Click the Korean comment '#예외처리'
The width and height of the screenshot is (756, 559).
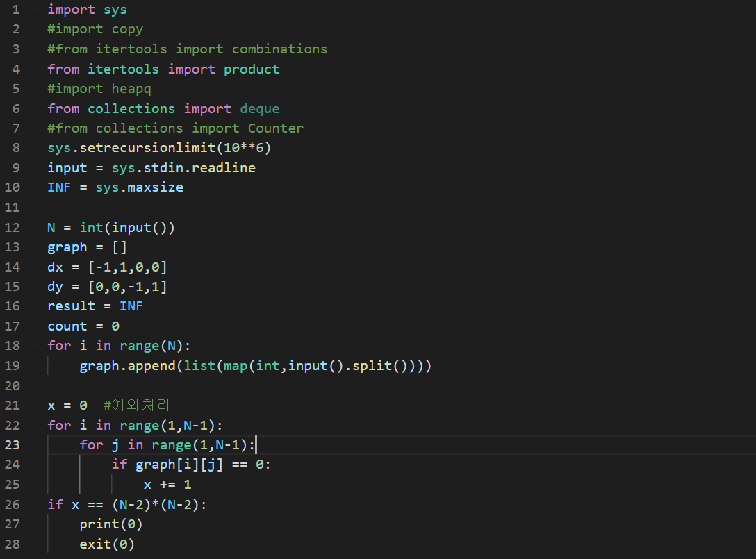coord(136,406)
